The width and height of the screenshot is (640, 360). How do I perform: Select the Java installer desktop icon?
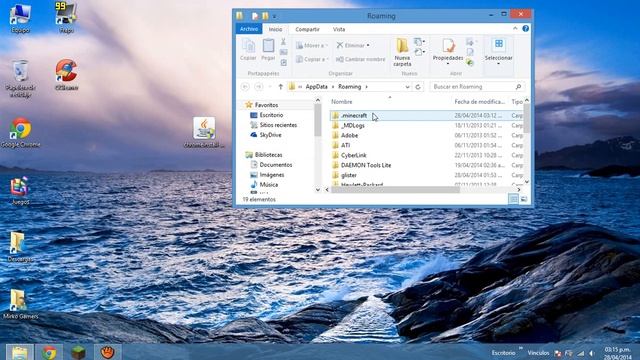[204, 133]
